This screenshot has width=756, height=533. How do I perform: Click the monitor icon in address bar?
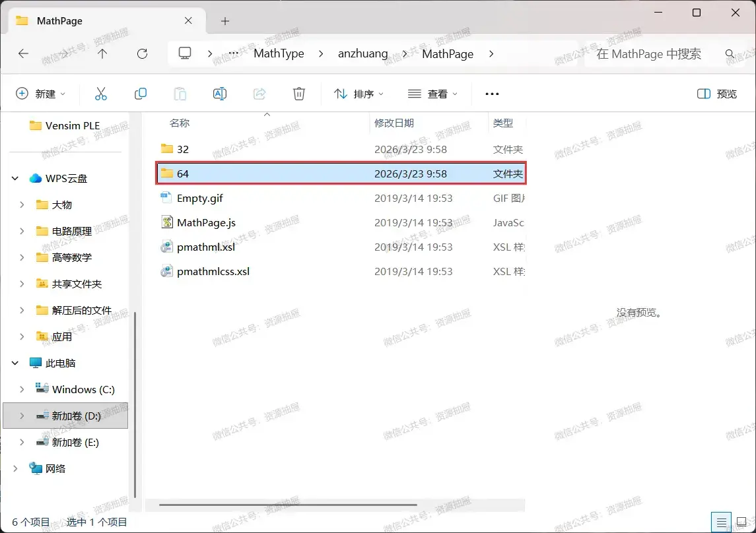tap(185, 53)
